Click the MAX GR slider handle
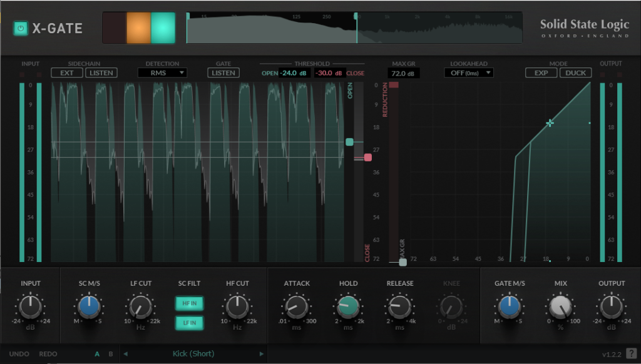The image size is (641, 364). [x=403, y=262]
